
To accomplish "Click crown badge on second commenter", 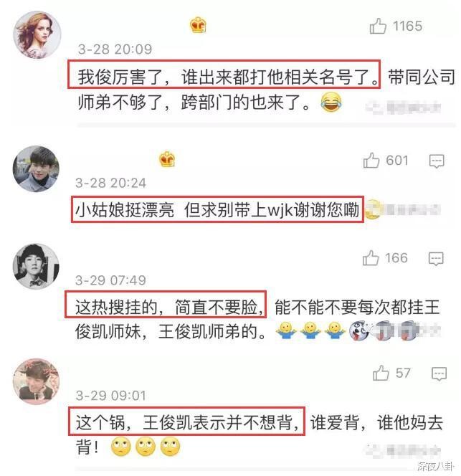I will click(167, 159).
